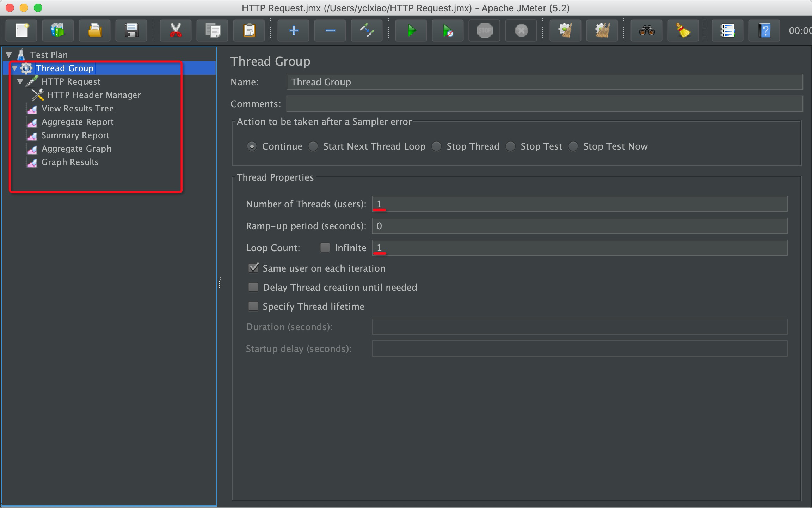
Task: Uncheck Same user on each iteration
Action: [253, 268]
